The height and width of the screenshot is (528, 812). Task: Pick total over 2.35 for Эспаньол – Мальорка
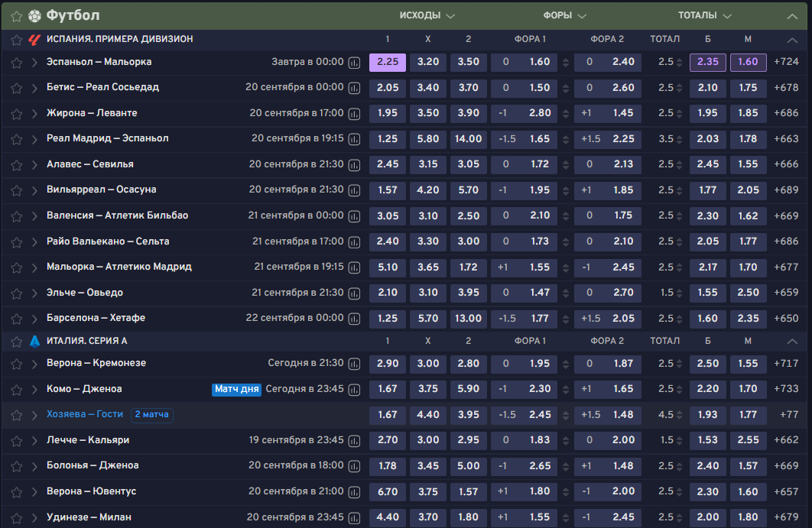pyautogui.click(x=707, y=62)
